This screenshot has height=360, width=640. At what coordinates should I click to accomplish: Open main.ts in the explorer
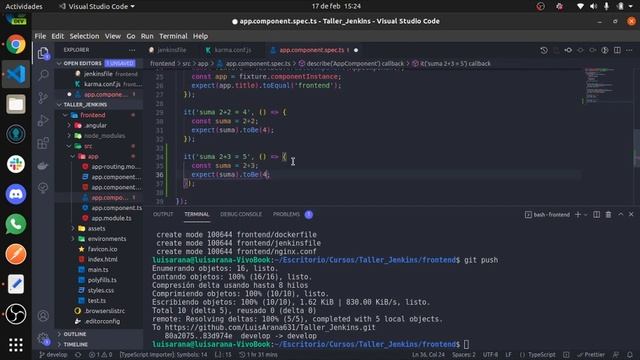coord(98,270)
